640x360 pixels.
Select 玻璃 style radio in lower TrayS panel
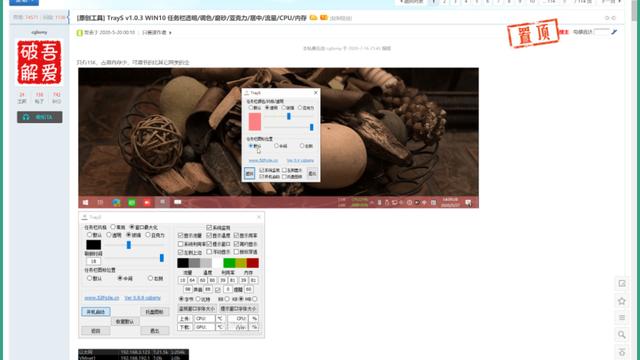129,235
